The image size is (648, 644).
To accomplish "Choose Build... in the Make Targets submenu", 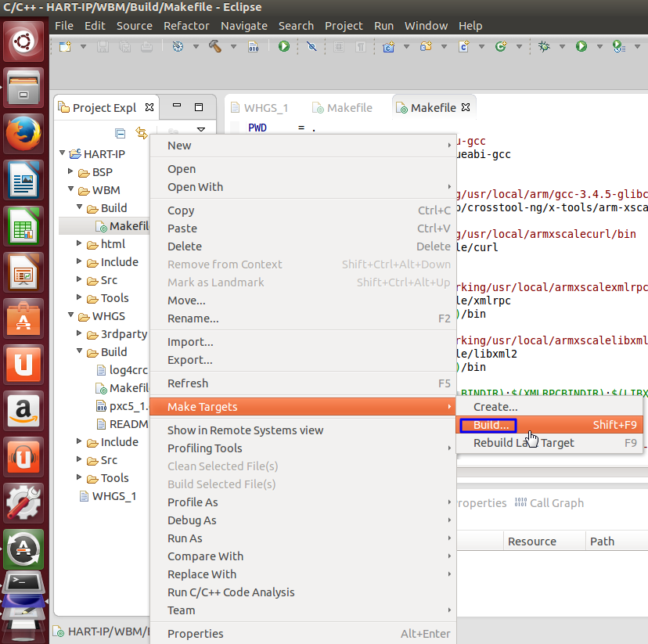I will click(x=549, y=425).
